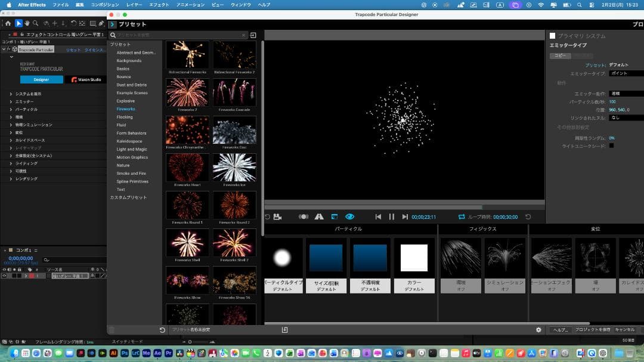Jump to the first frame of the preview

pyautogui.click(x=378, y=217)
